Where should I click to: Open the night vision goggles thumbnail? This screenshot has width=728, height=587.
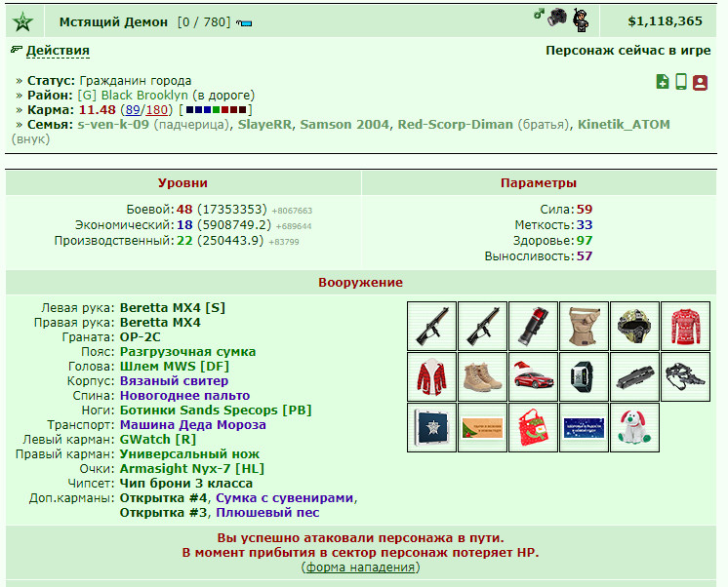tap(685, 376)
